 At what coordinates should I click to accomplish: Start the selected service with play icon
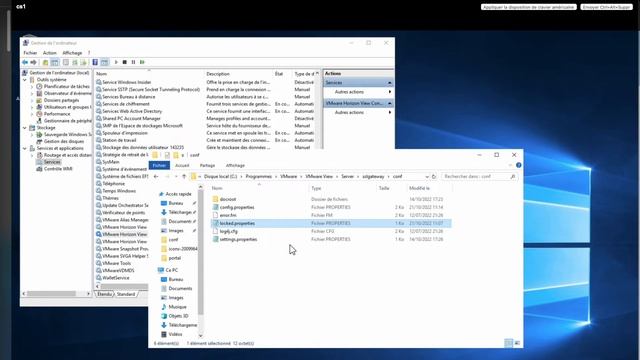coord(116,62)
